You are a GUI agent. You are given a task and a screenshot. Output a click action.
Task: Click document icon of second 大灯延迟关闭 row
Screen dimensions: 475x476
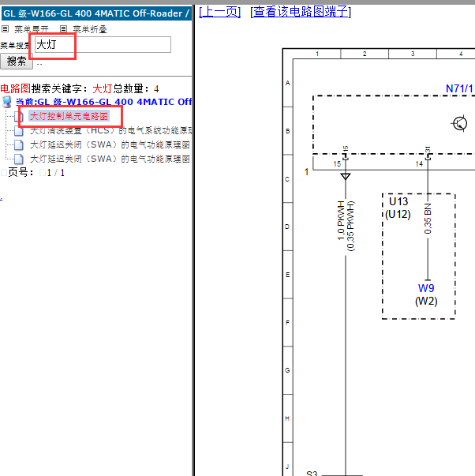[18, 159]
